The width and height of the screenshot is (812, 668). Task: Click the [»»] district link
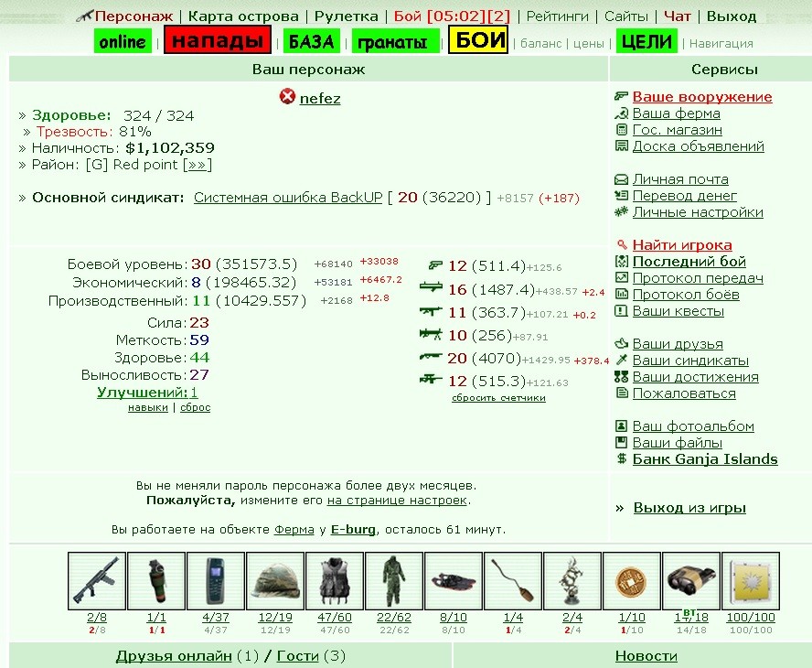click(198, 165)
